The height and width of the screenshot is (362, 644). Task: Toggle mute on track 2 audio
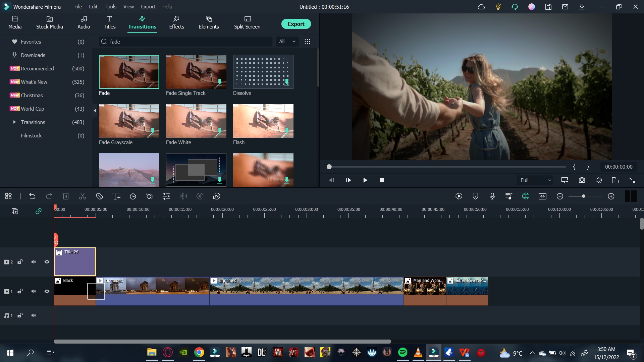34,262
